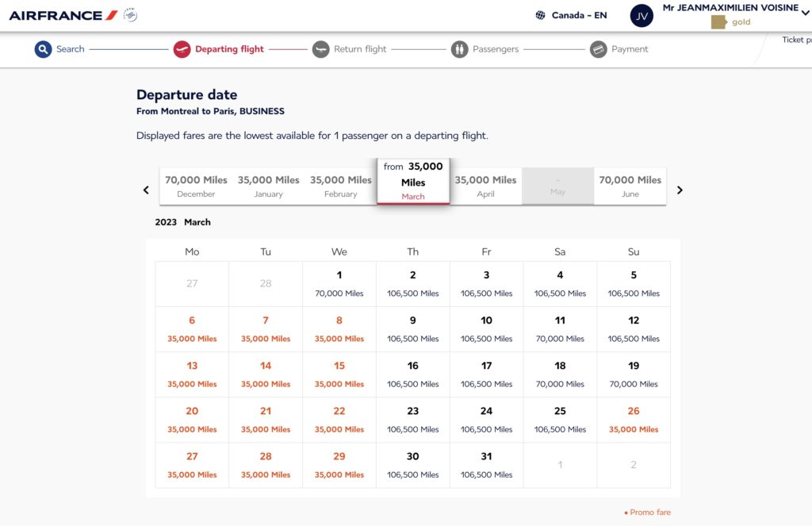Open the June month tab
The width and height of the screenshot is (812, 526).
630,186
